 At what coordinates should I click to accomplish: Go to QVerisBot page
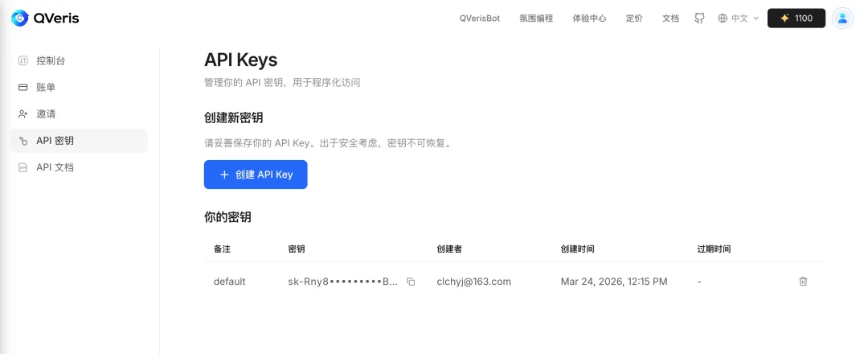coord(479,19)
